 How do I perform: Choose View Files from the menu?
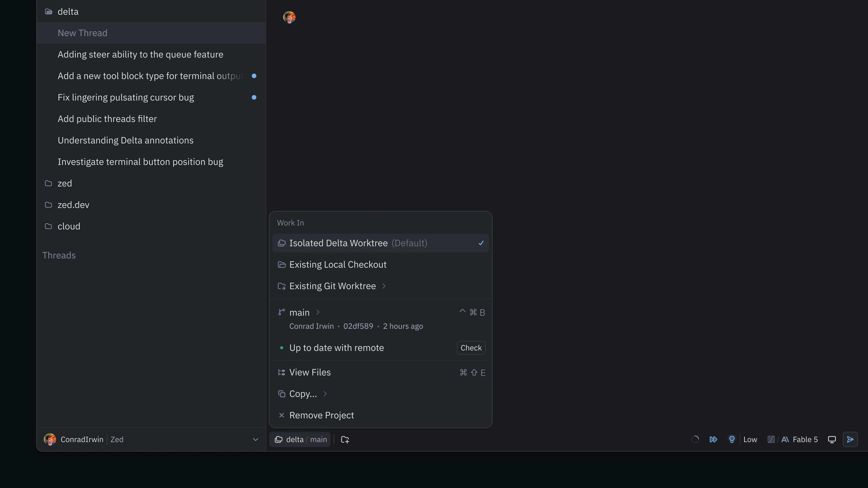[x=380, y=372]
